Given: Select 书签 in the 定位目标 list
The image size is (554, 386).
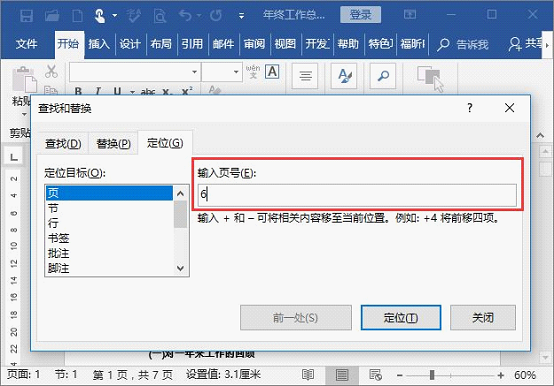Looking at the screenshot, I should tap(109, 238).
